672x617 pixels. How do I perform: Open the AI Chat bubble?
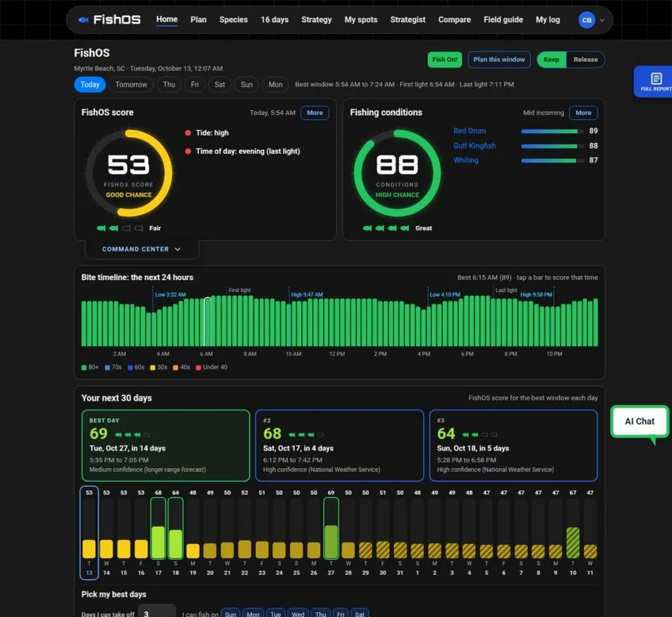tap(639, 421)
